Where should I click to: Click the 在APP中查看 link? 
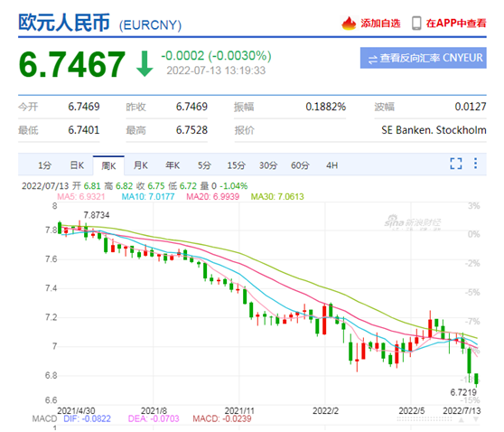click(456, 23)
